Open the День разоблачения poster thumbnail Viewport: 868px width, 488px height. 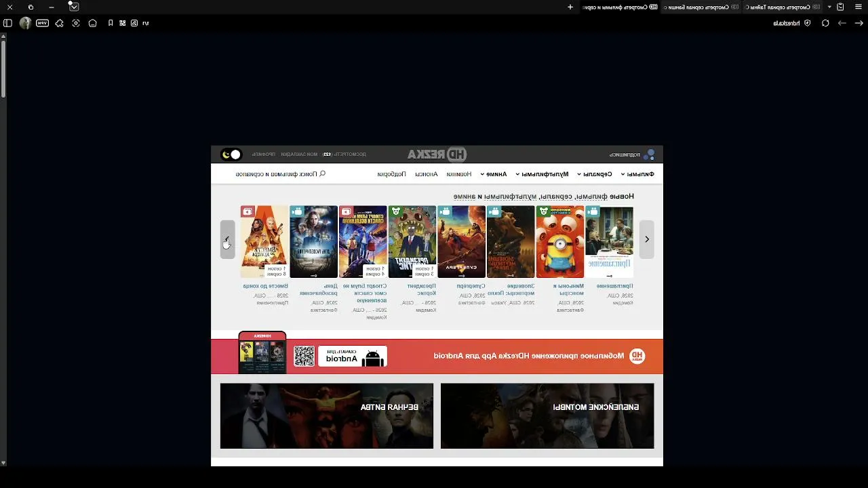pyautogui.click(x=313, y=242)
